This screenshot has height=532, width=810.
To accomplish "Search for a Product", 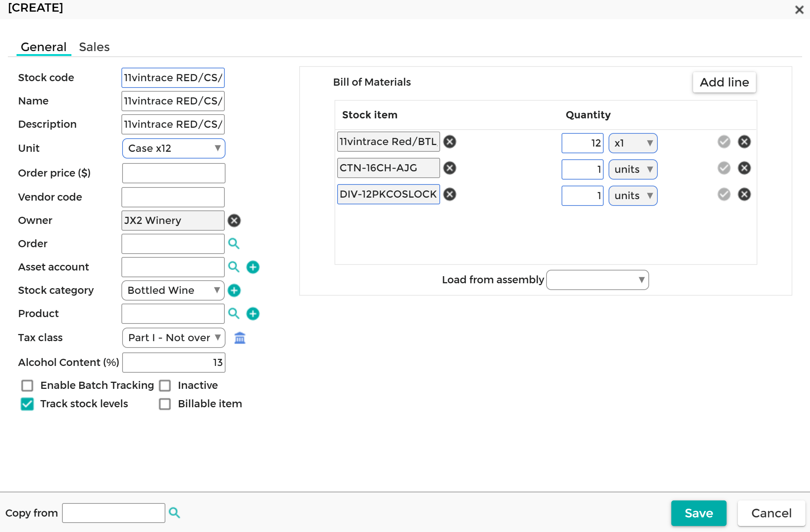I will click(234, 313).
